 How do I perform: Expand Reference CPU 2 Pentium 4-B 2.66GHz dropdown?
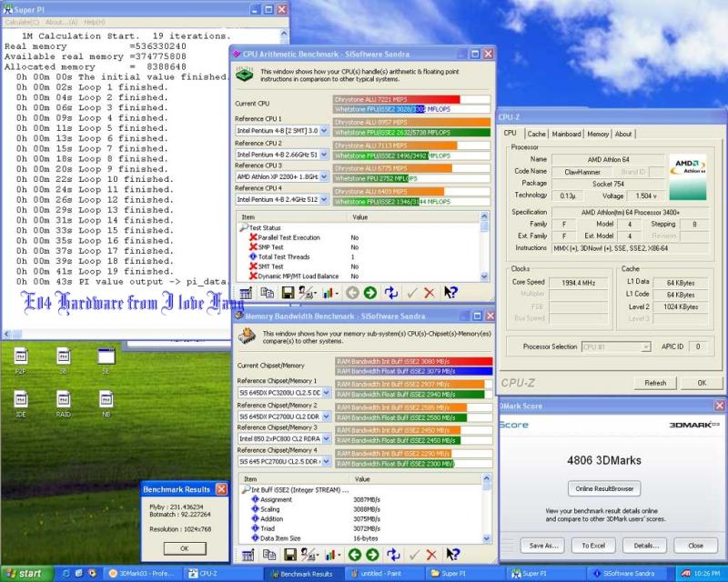point(324,154)
